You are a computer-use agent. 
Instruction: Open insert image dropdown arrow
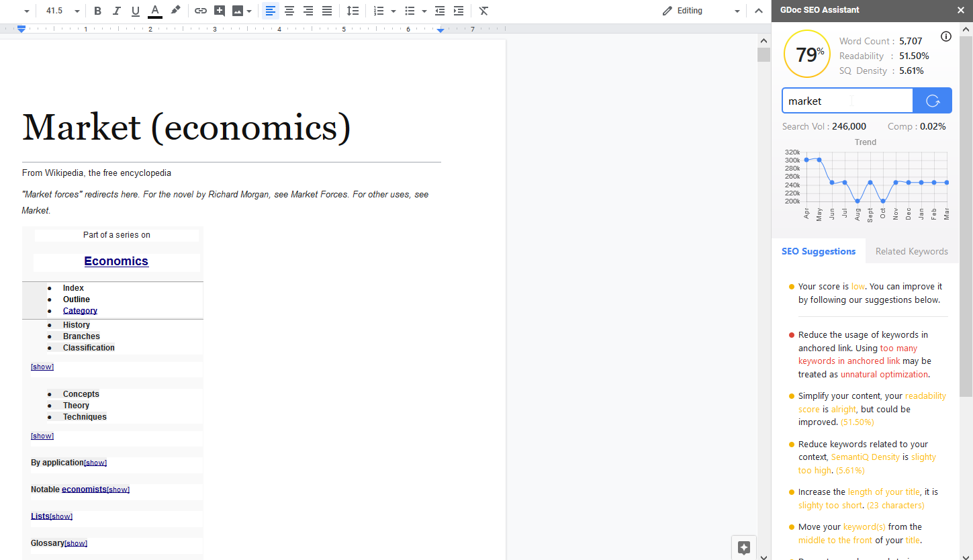tap(250, 11)
